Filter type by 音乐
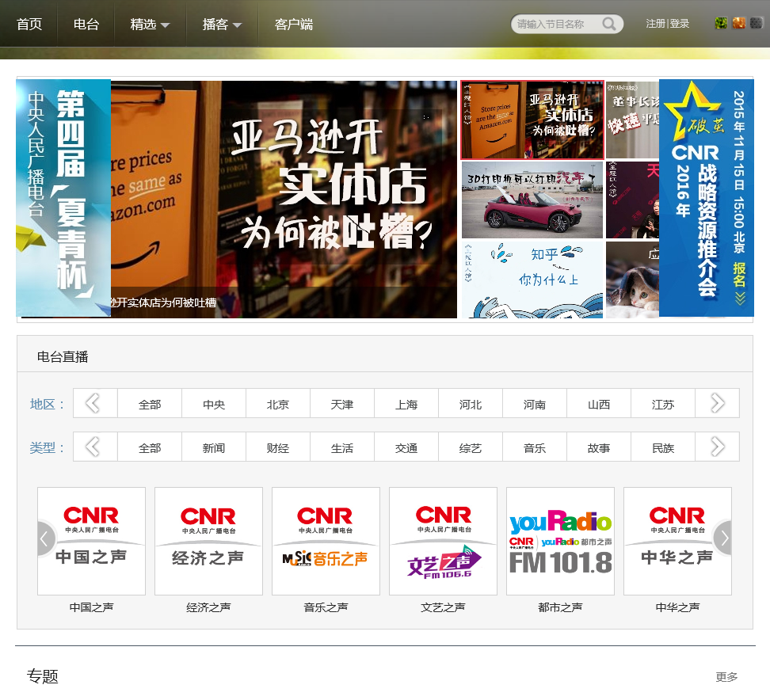Screen dimensions: 770x700 pyautogui.click(x=535, y=448)
